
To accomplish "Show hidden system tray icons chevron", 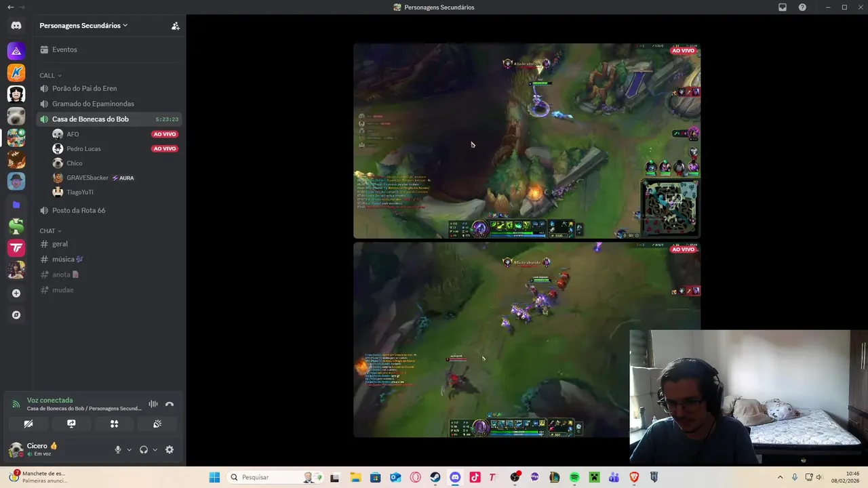I will pos(779,477).
